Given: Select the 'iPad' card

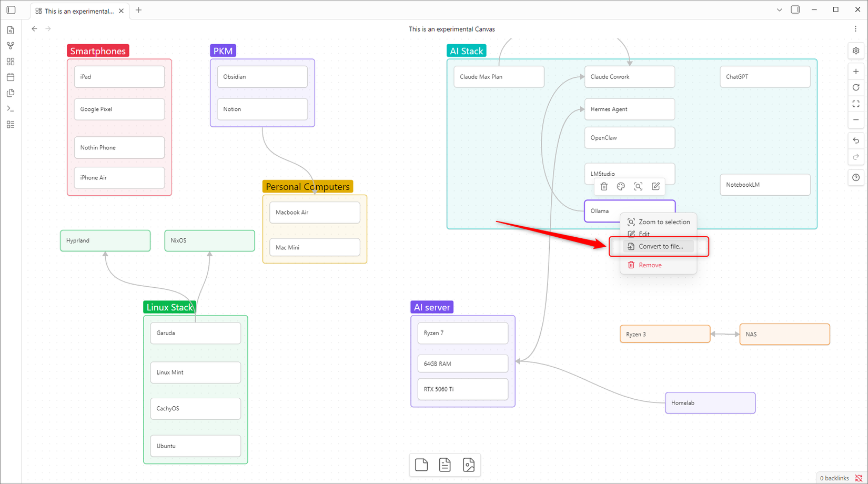Looking at the screenshot, I should pyautogui.click(x=119, y=77).
